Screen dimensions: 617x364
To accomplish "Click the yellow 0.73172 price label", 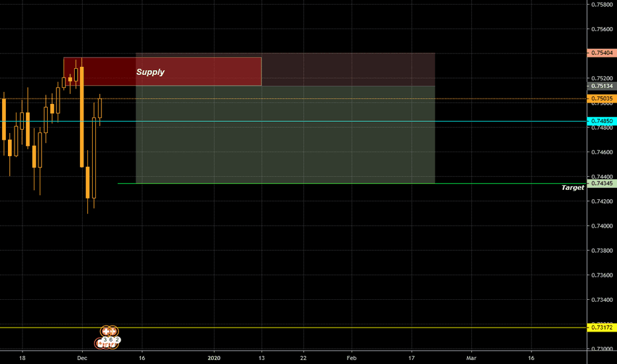I will 602,328.
